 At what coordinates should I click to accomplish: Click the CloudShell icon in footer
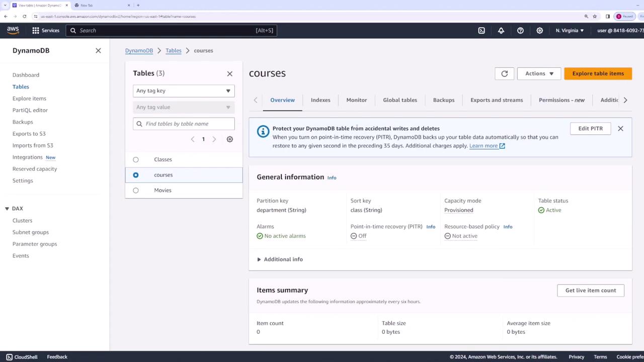click(x=9, y=357)
